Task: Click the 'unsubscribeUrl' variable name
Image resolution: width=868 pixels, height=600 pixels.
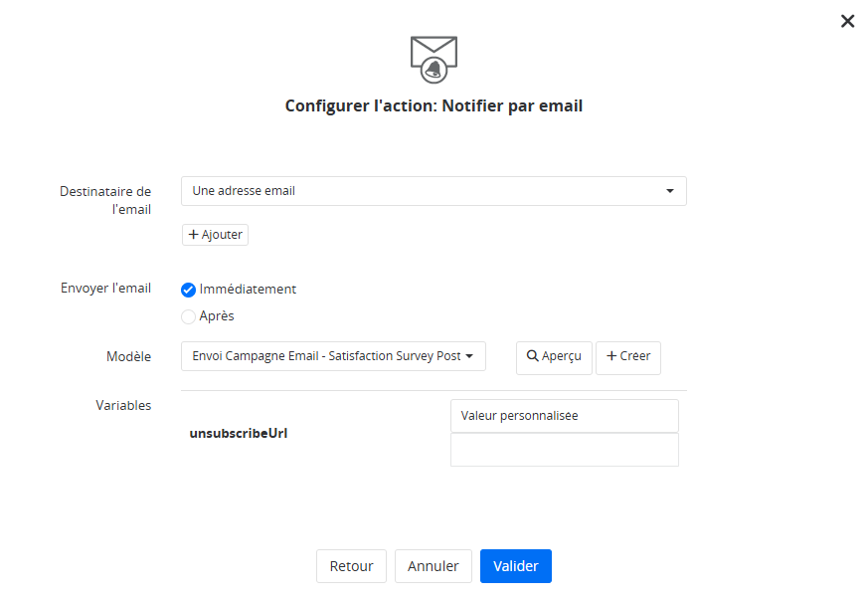Action: pos(239,434)
